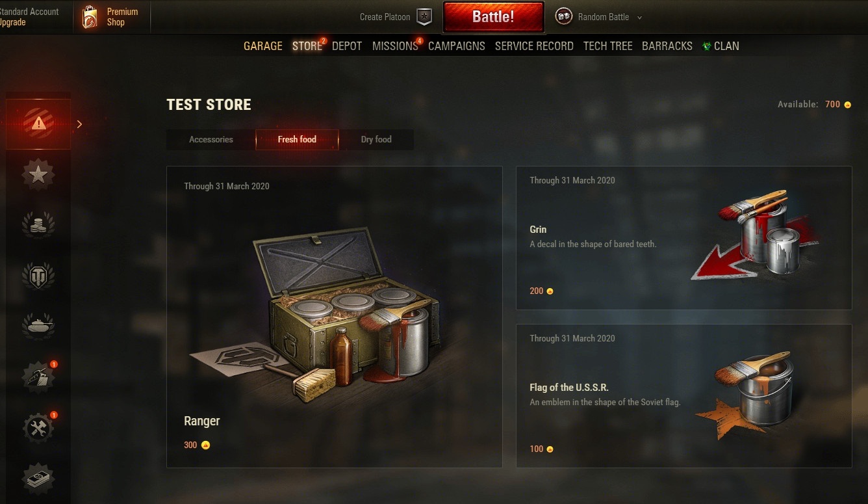This screenshot has width=868, height=504.
Task: Select the Fresh food tab
Action: point(297,139)
